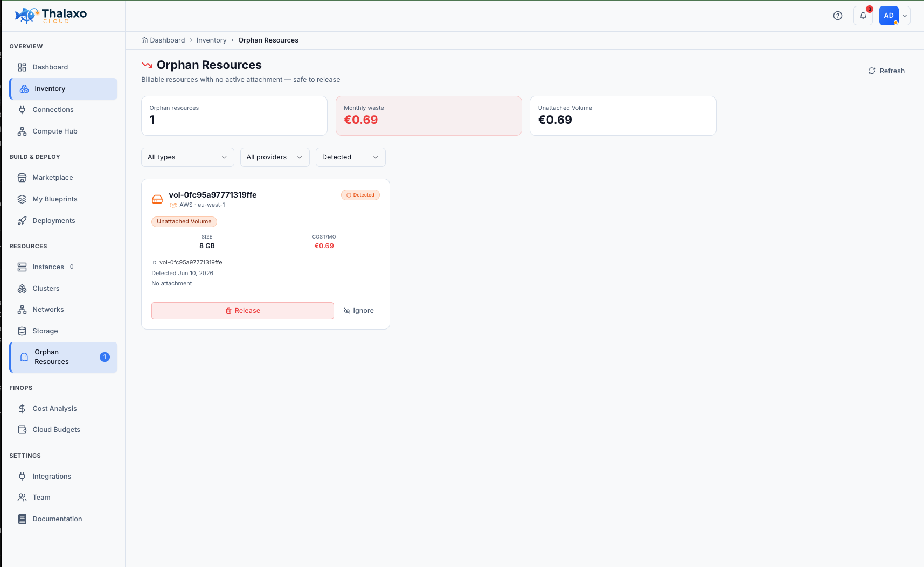Viewport: 924px width, 567px height.
Task: Open Cloud Budgets menu item
Action: (64, 430)
